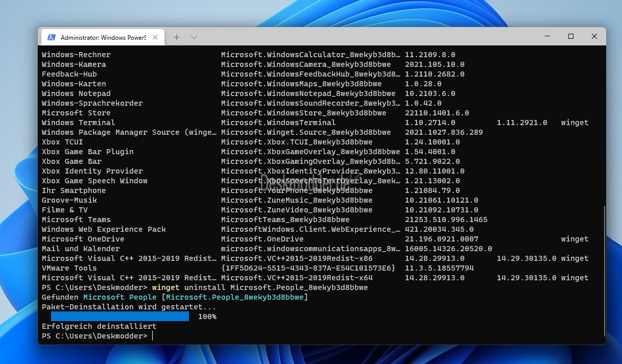Click the 'Windows-Karten' entry
Viewport: 622px width, 364px height.
74,84
